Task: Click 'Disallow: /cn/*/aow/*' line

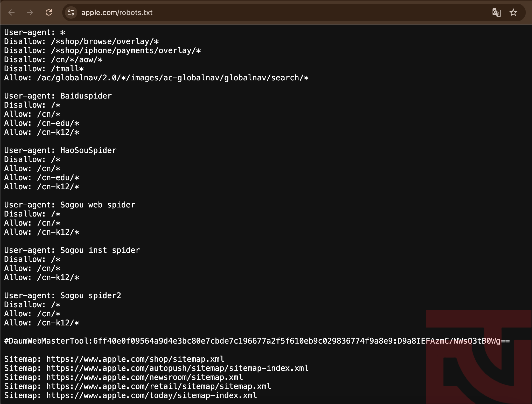Action: 53,60
